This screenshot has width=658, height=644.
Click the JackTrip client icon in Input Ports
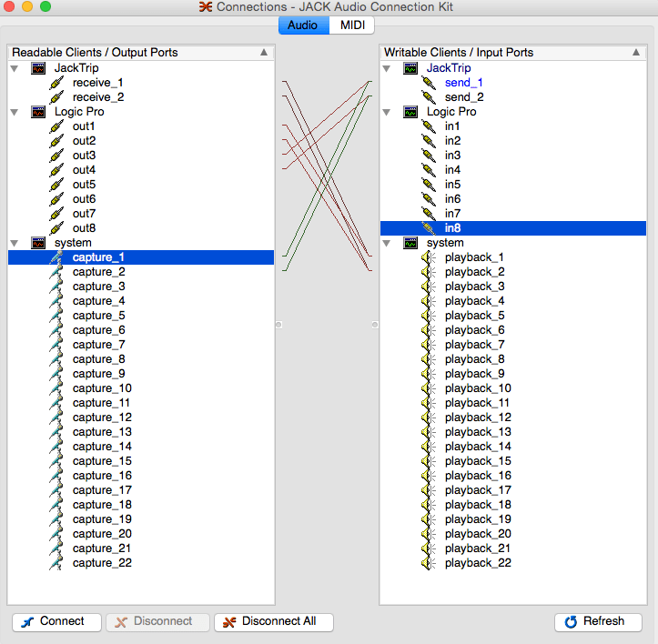(x=410, y=68)
